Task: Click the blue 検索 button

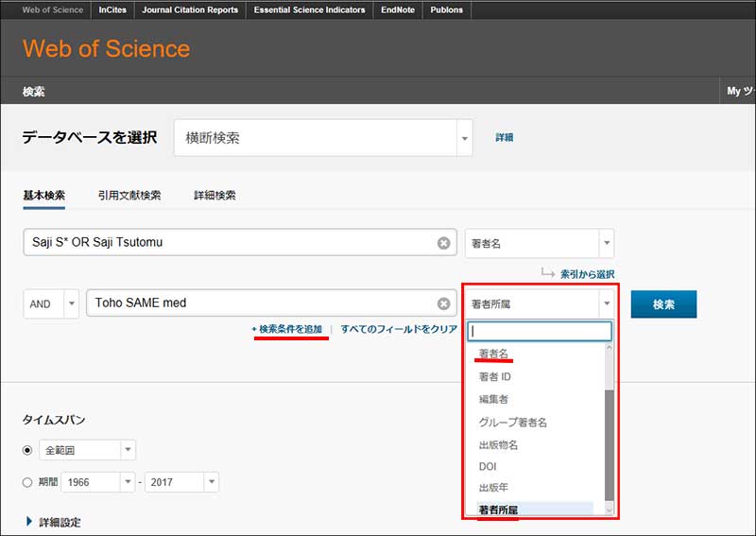Action: (663, 304)
